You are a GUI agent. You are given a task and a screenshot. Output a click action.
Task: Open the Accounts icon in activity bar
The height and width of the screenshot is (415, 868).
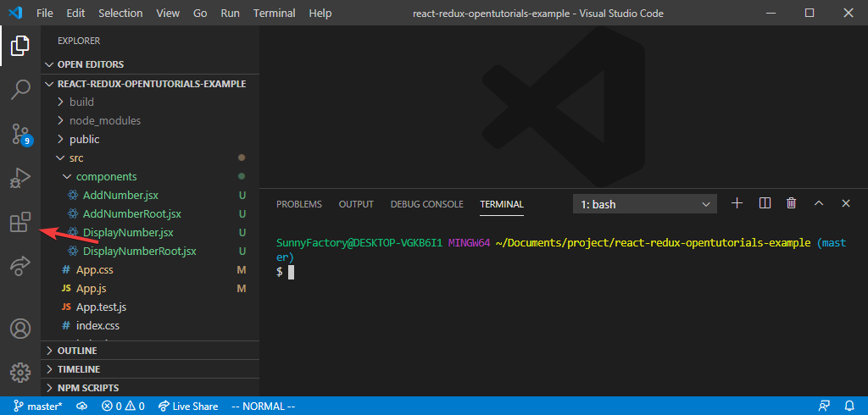[20, 329]
